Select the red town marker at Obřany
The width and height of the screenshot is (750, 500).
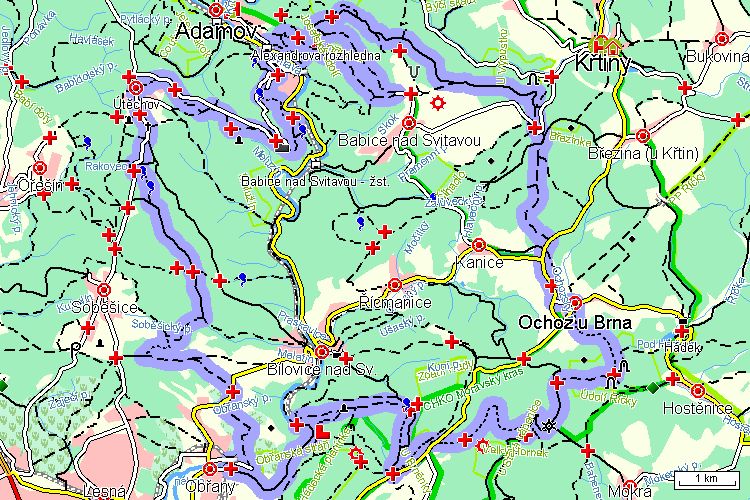(210, 468)
